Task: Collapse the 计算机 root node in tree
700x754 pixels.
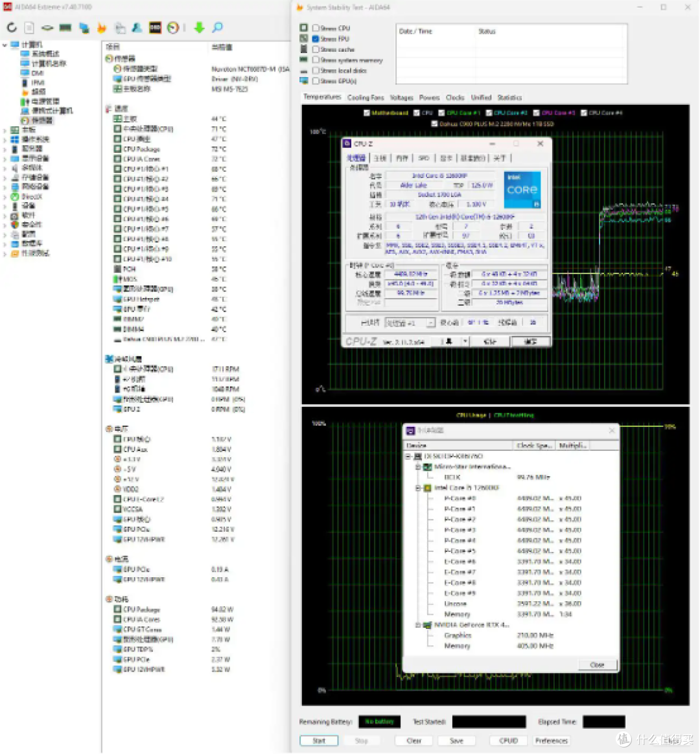Action: tap(5, 45)
